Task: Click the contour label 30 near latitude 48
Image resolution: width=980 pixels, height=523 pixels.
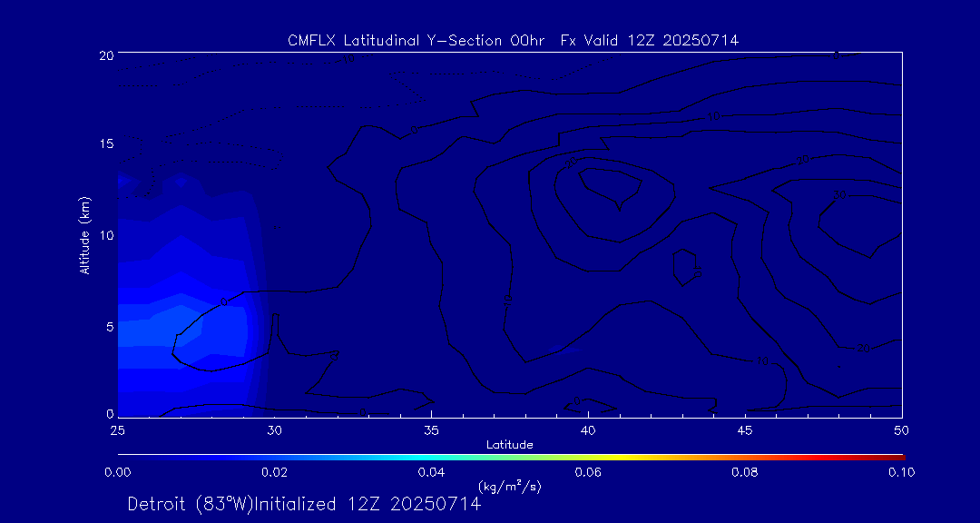Action: tap(839, 196)
